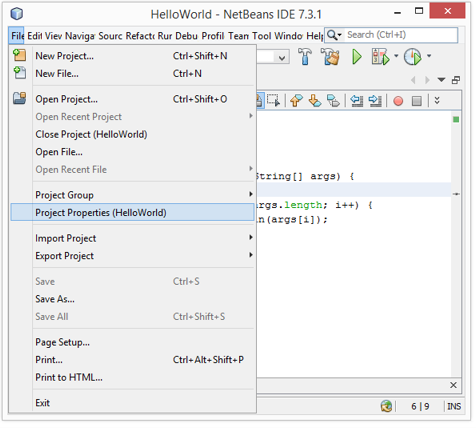This screenshot has height=428, width=476.
Task: Open the Team menu
Action: (x=238, y=35)
